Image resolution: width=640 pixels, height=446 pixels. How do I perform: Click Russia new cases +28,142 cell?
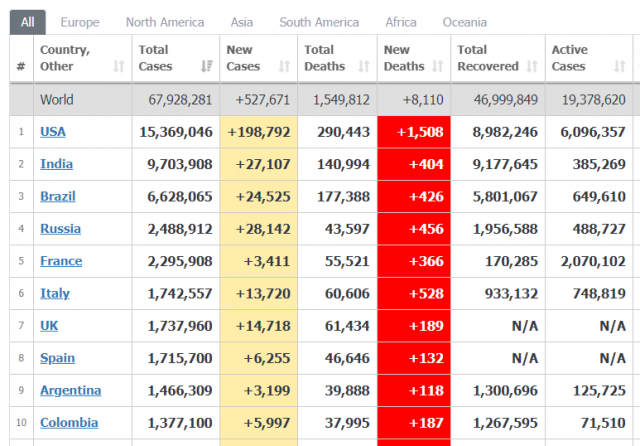[x=259, y=229]
